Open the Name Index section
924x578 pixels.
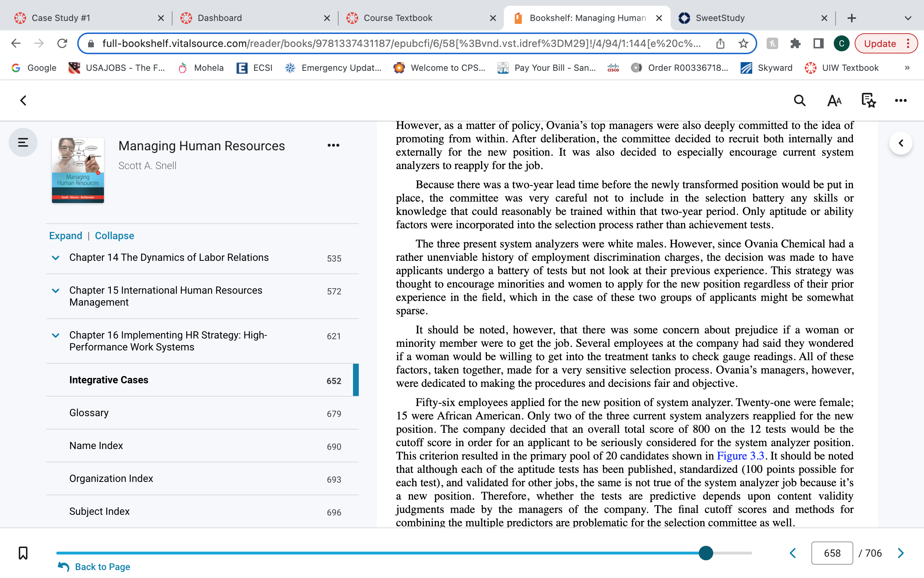(x=202, y=446)
